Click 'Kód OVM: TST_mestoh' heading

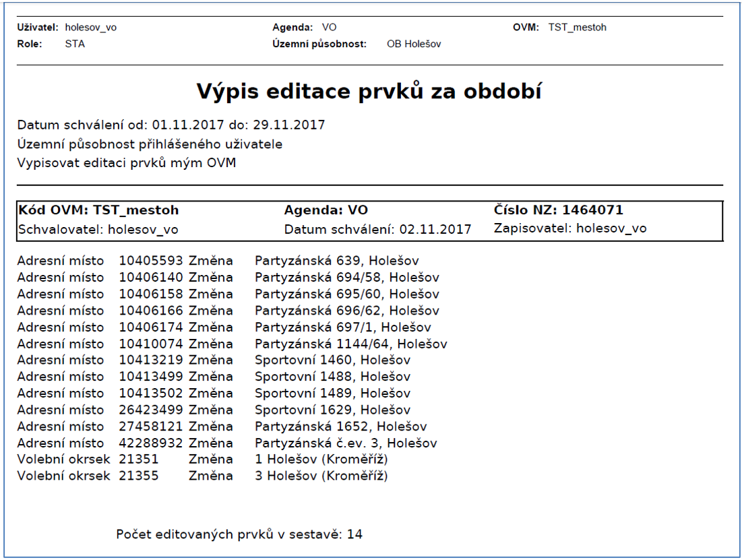click(x=98, y=210)
